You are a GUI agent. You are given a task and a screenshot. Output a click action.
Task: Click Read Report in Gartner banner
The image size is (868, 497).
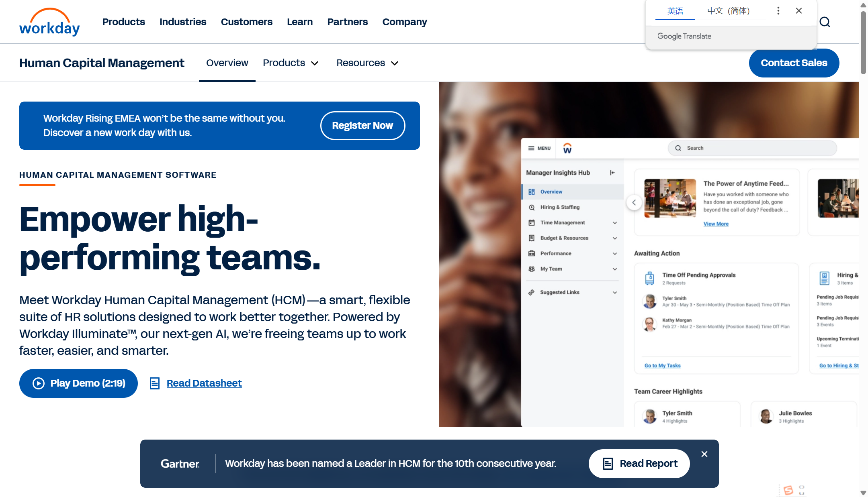[x=639, y=464]
